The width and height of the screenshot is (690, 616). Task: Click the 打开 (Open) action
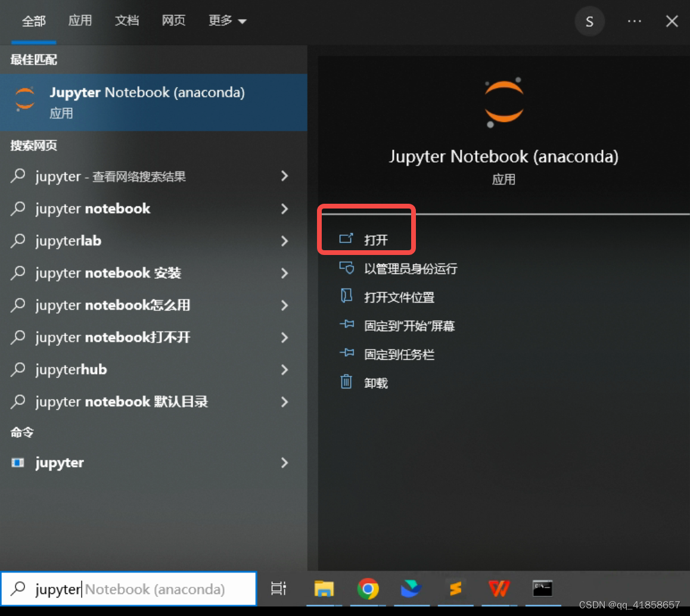click(375, 239)
